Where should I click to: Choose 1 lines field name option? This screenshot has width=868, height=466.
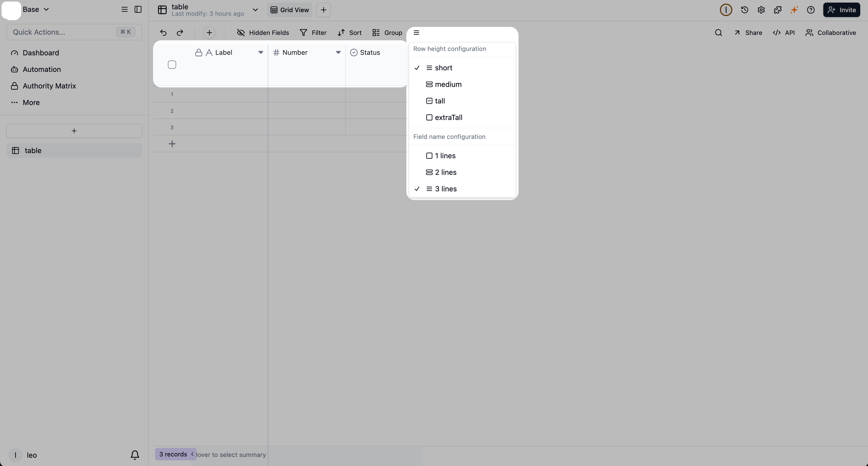coord(445,156)
